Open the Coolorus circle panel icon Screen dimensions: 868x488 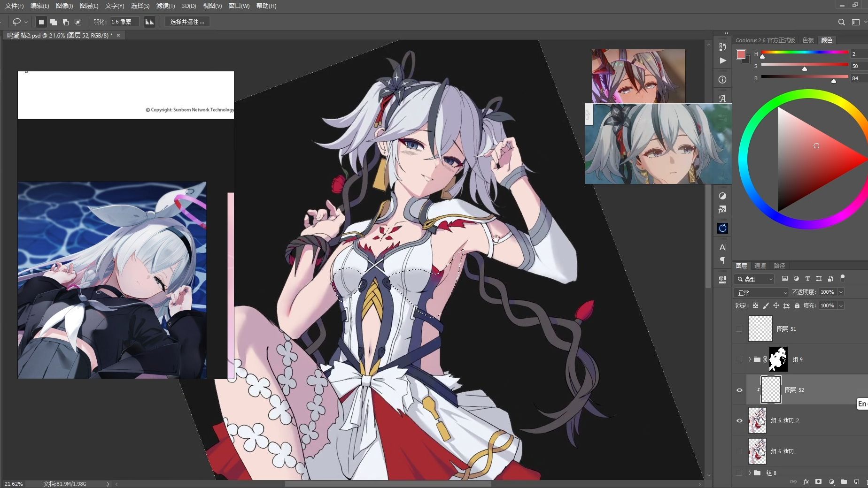tap(722, 228)
